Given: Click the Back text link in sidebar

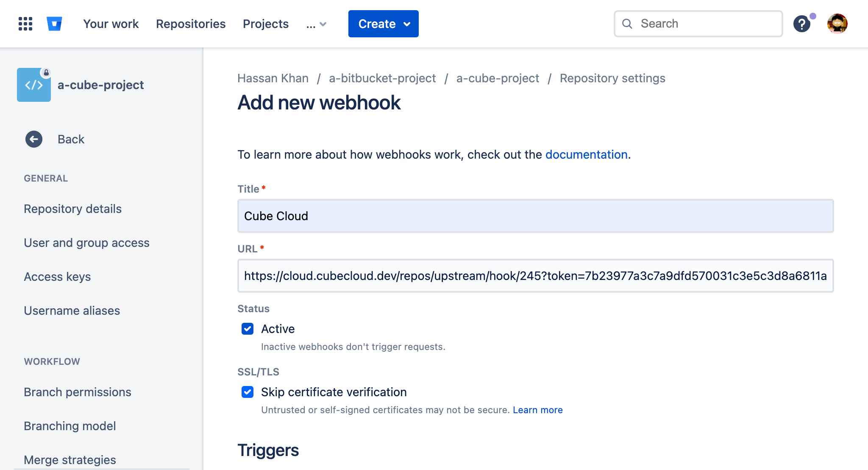Looking at the screenshot, I should (71, 139).
